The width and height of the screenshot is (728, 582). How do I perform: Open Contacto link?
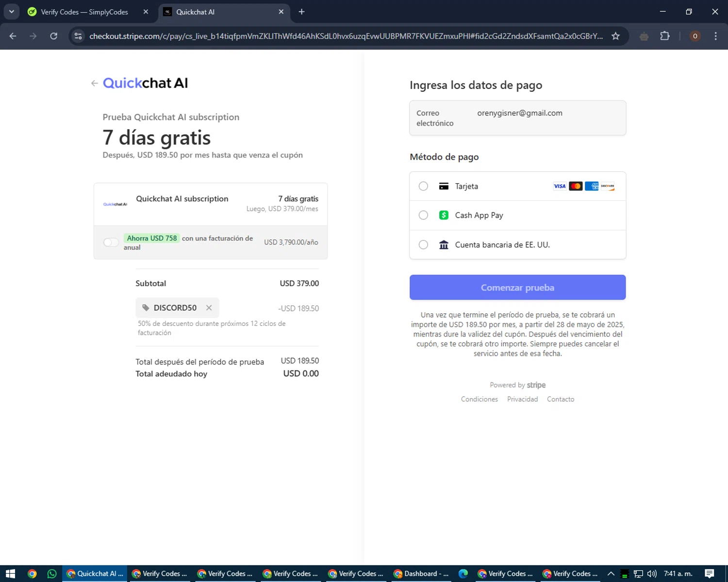pyautogui.click(x=561, y=399)
